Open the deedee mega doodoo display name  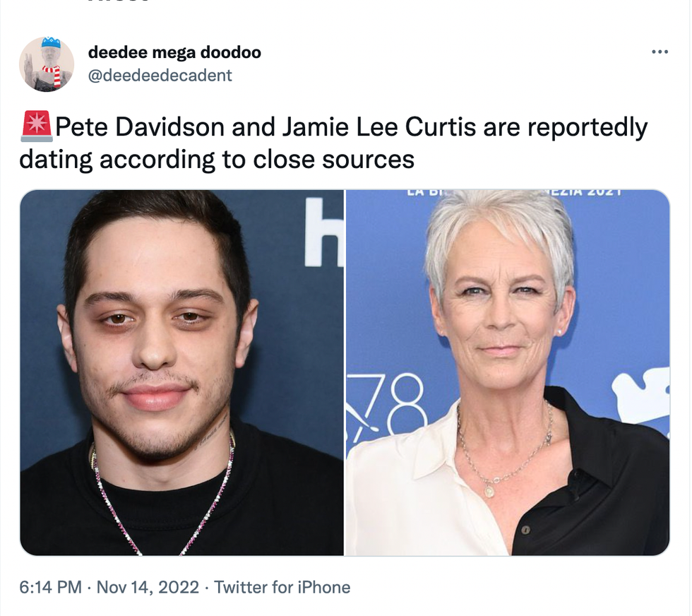pyautogui.click(x=174, y=52)
